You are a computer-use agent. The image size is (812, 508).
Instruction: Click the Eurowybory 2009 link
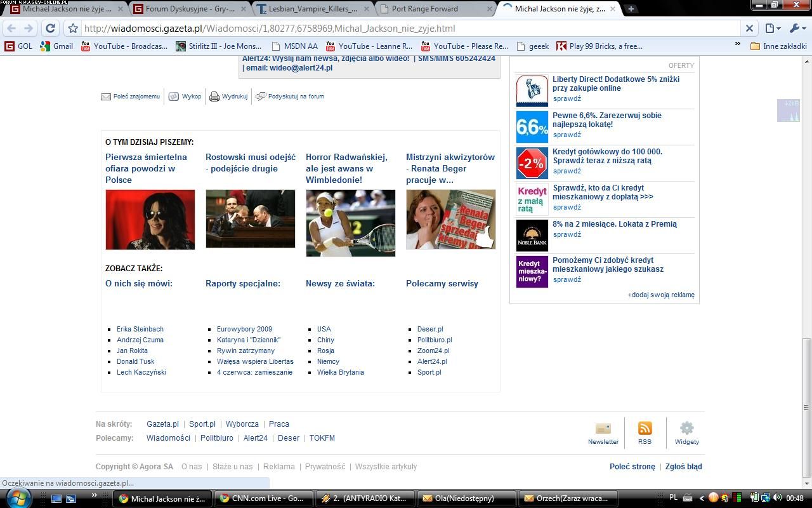click(244, 329)
